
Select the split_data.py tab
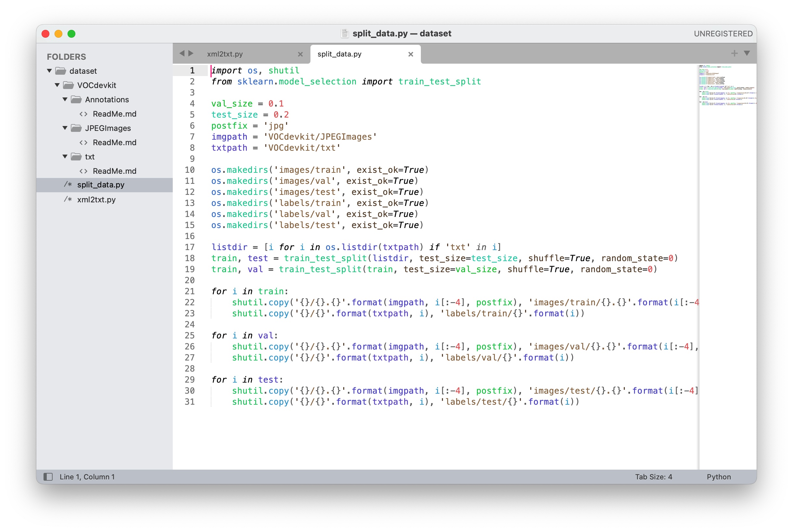coord(340,54)
